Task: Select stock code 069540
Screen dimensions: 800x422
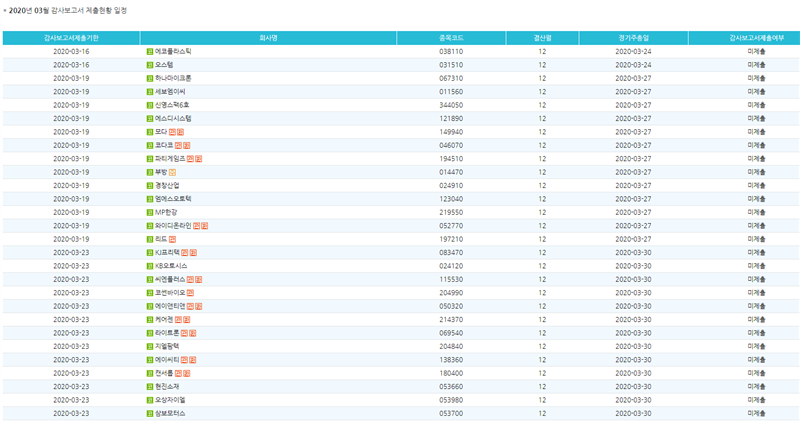Action: click(x=451, y=333)
